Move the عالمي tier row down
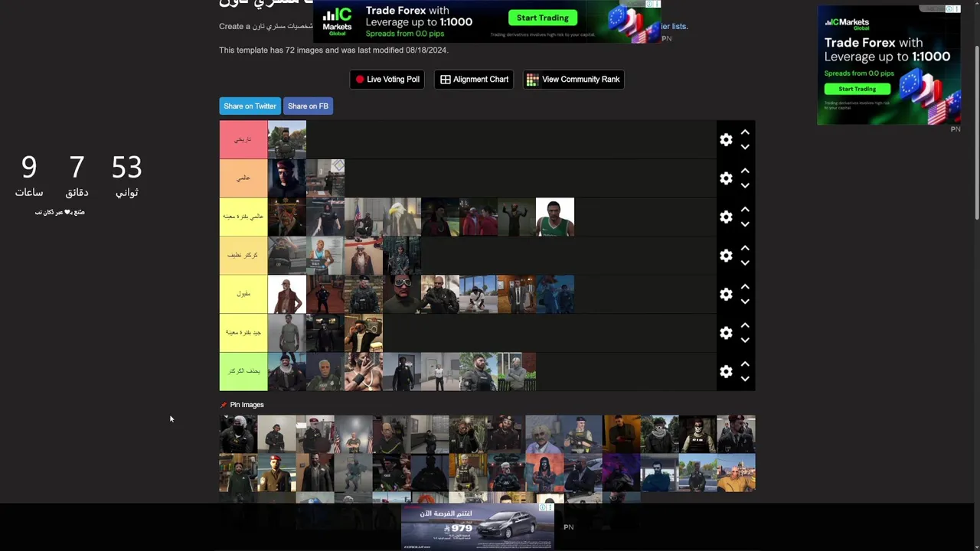This screenshot has width=980, height=551. 745,185
